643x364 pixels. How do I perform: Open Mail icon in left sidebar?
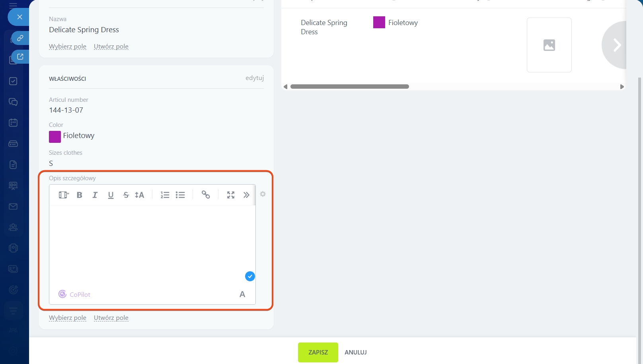[x=13, y=206]
